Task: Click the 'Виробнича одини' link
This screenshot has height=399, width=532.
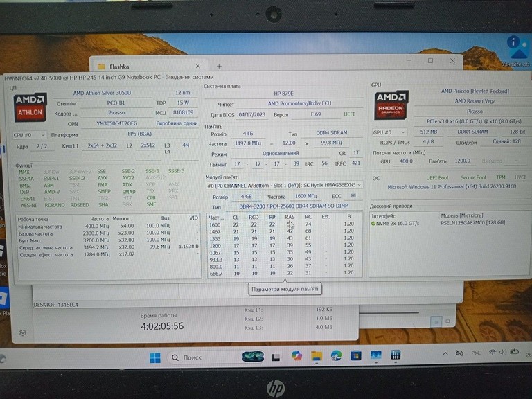Action: click(x=177, y=123)
